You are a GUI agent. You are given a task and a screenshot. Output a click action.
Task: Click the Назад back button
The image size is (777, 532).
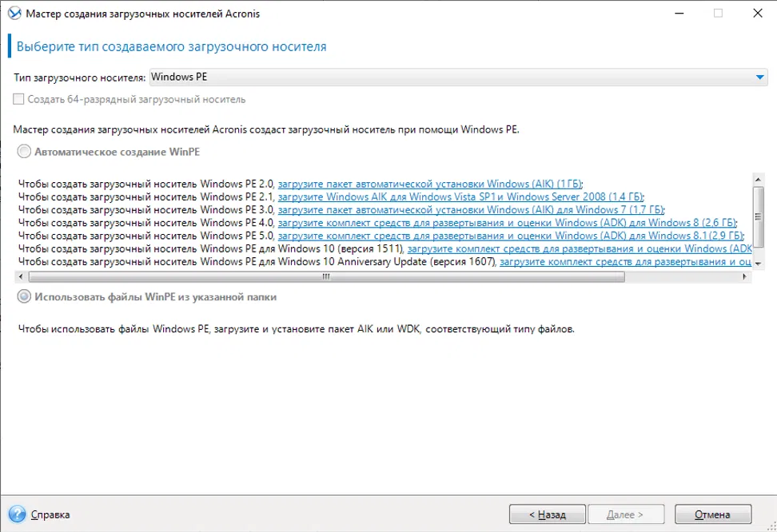point(547,514)
